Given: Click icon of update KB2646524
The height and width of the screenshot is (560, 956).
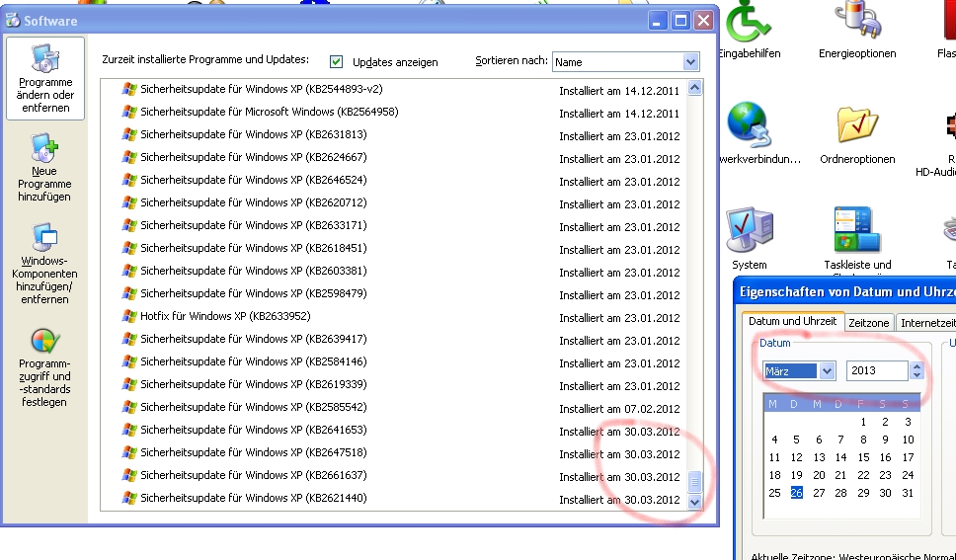Looking at the screenshot, I should [x=129, y=180].
